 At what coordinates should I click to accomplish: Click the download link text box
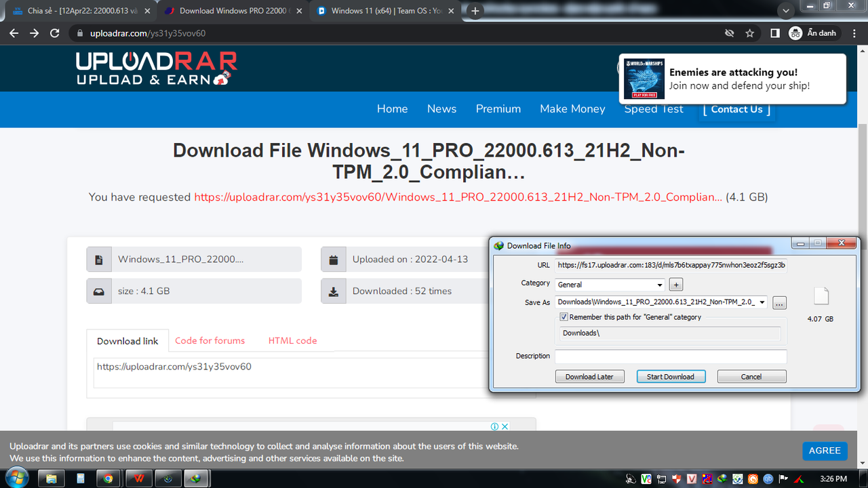point(292,373)
